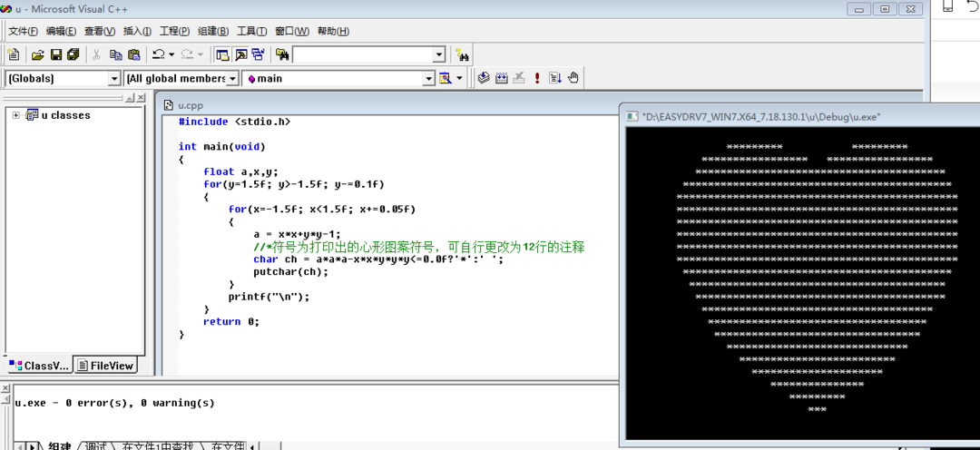
Task: Click the workspace panel dock toggle button
Action: 131,98
